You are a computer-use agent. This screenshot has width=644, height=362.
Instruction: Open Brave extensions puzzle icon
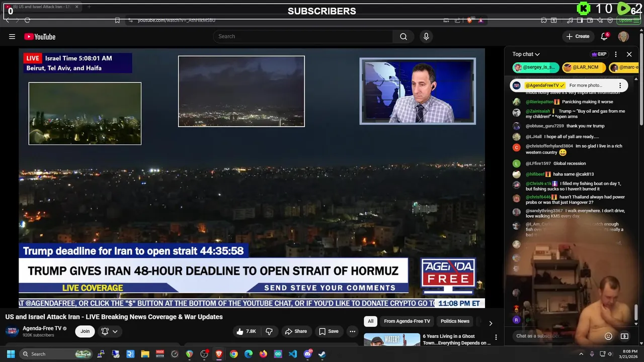543,20
